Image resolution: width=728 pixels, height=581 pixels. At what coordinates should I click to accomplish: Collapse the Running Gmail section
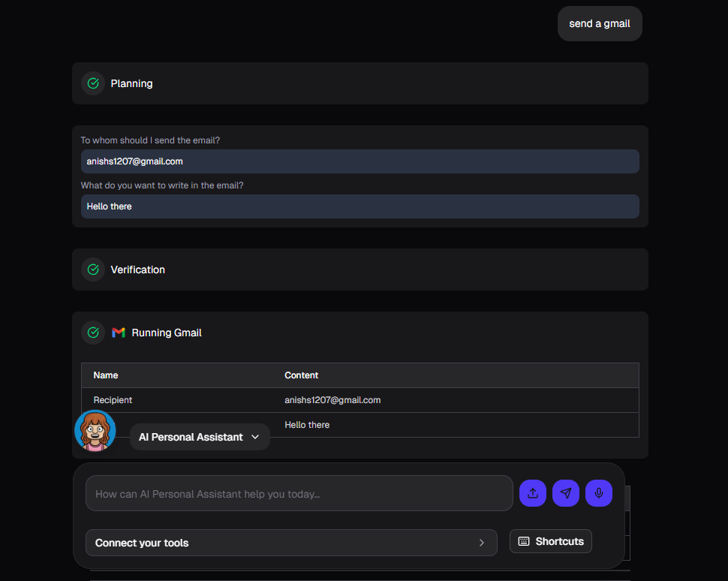pos(360,333)
